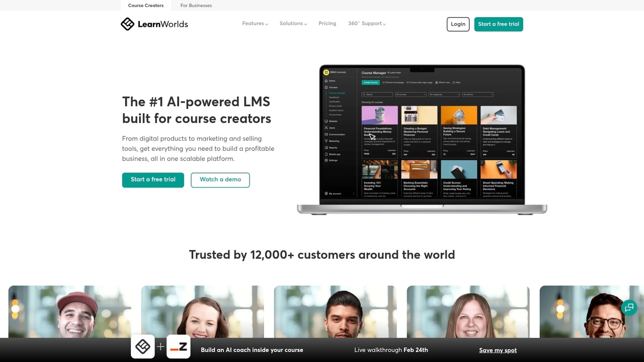Open the All categories filter dropdown

443,95
